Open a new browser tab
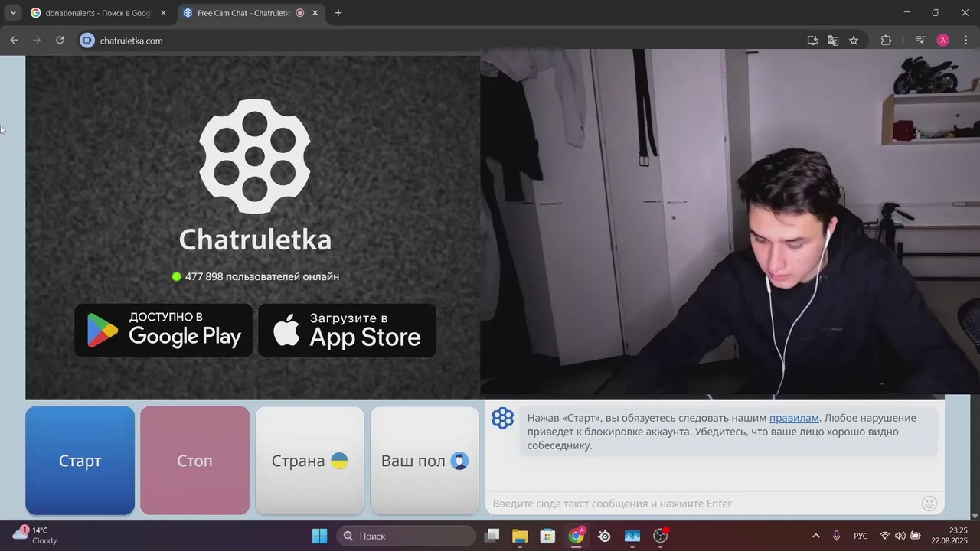 (x=338, y=13)
